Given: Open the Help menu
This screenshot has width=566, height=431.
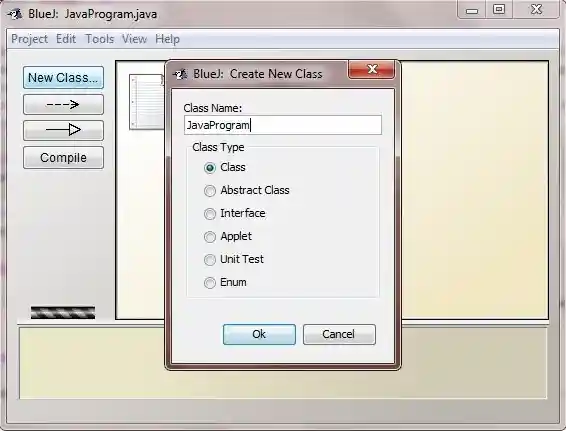Looking at the screenshot, I should 167,39.
